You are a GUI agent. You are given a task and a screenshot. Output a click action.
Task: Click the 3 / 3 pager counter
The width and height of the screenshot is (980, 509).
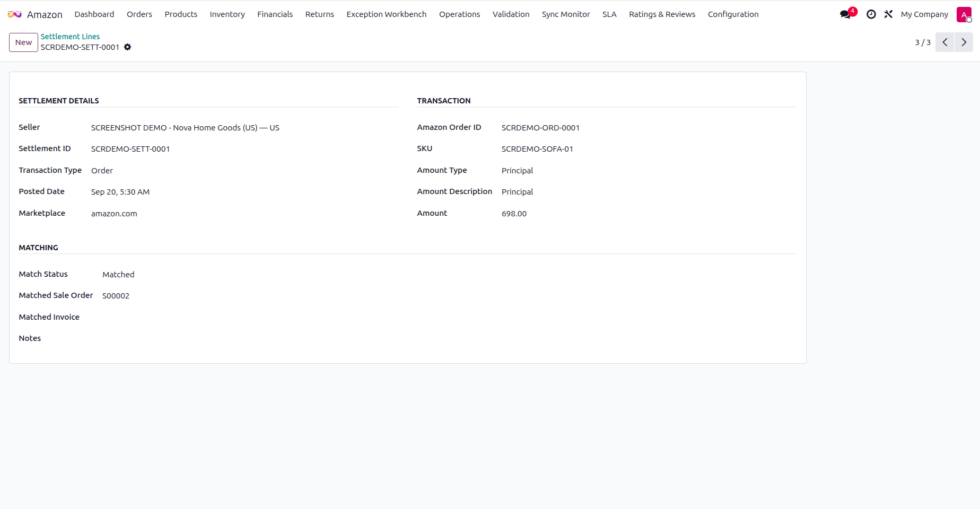click(922, 42)
